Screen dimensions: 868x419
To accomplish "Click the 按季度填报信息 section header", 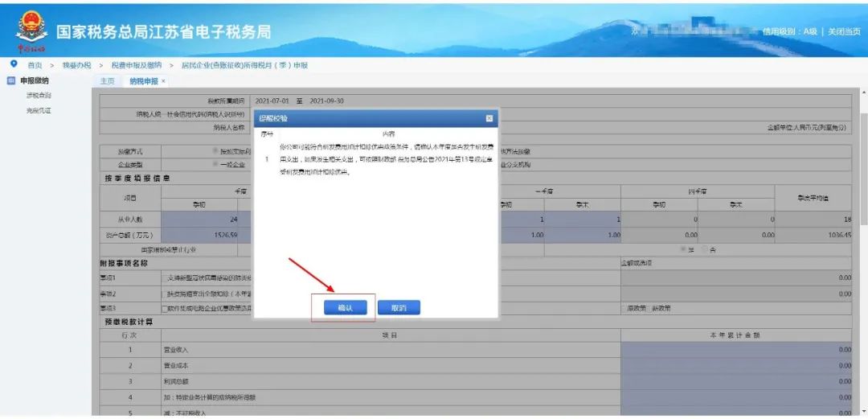I will point(137,178).
